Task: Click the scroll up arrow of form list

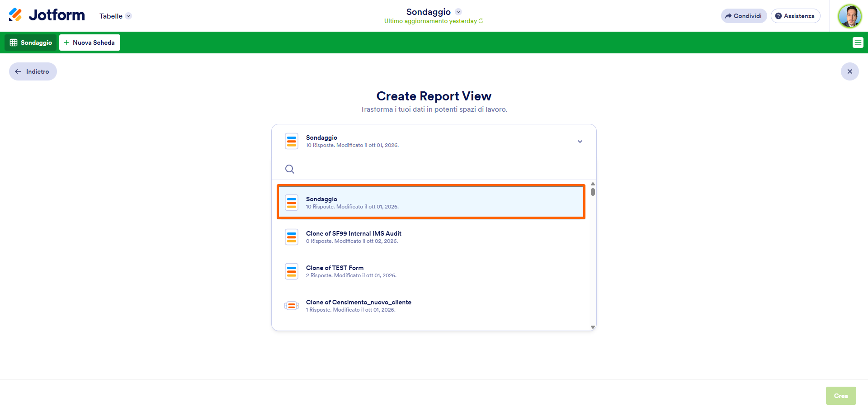Action: click(593, 184)
